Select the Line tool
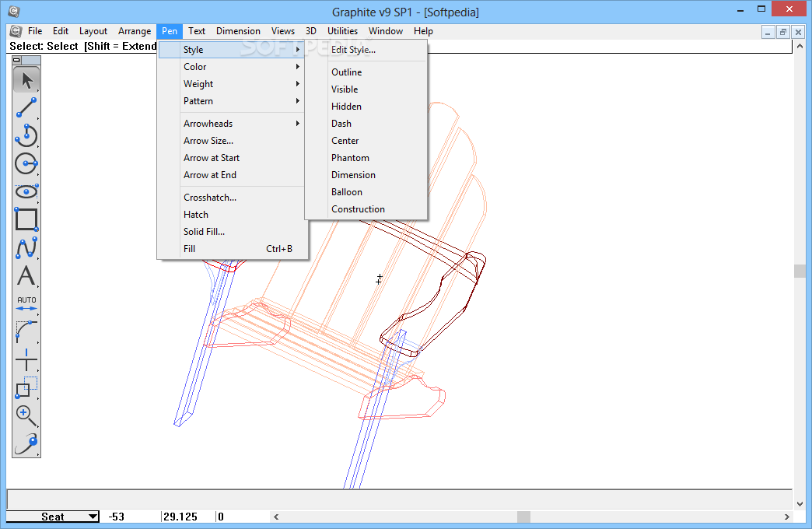Image resolution: width=812 pixels, height=529 pixels. point(26,108)
